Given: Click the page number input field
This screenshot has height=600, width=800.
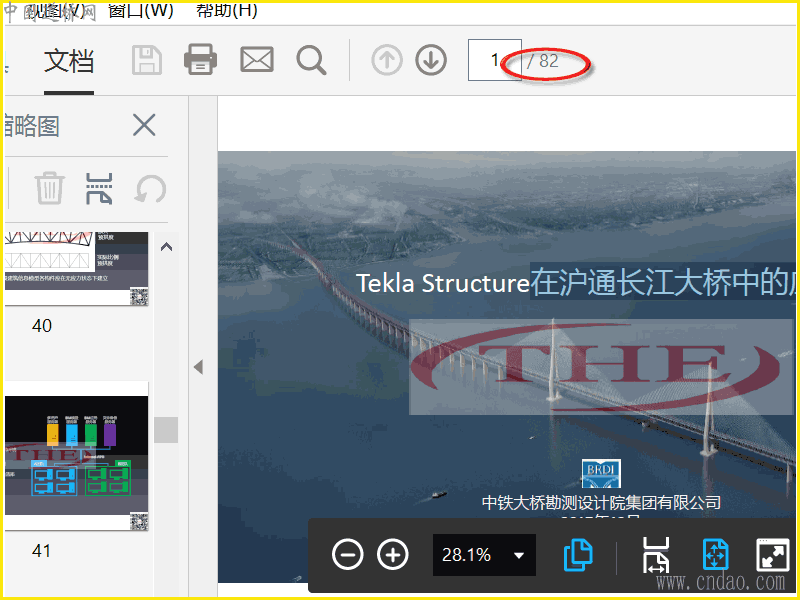Looking at the screenshot, I should pyautogui.click(x=494, y=60).
